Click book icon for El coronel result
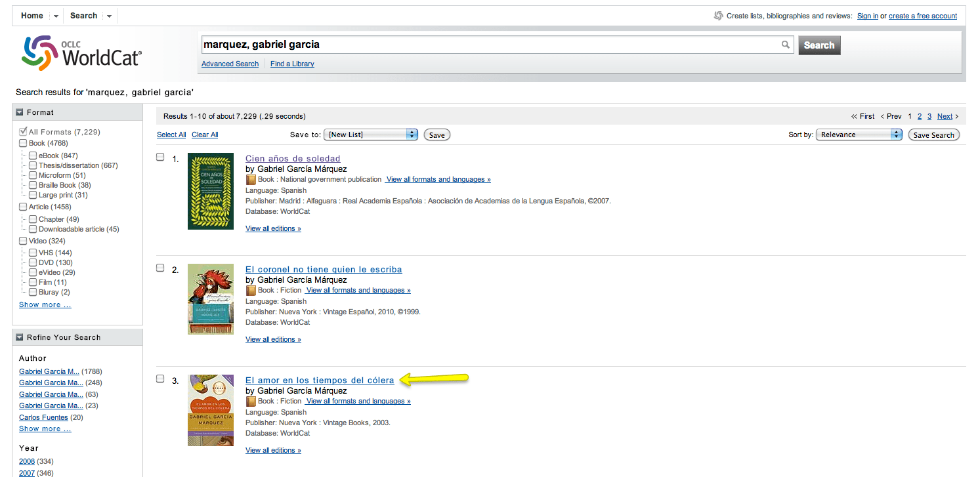 (250, 291)
